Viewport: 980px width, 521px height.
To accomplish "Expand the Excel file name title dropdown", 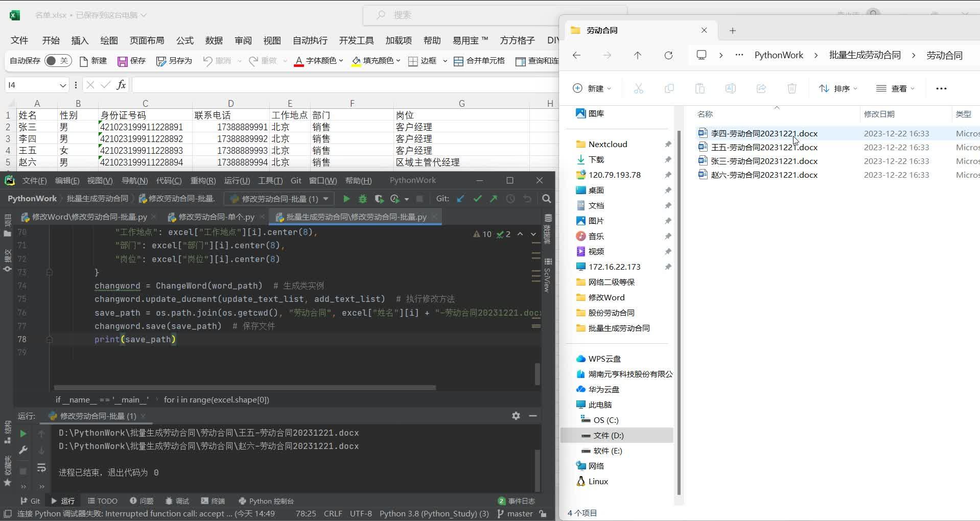I will point(144,15).
